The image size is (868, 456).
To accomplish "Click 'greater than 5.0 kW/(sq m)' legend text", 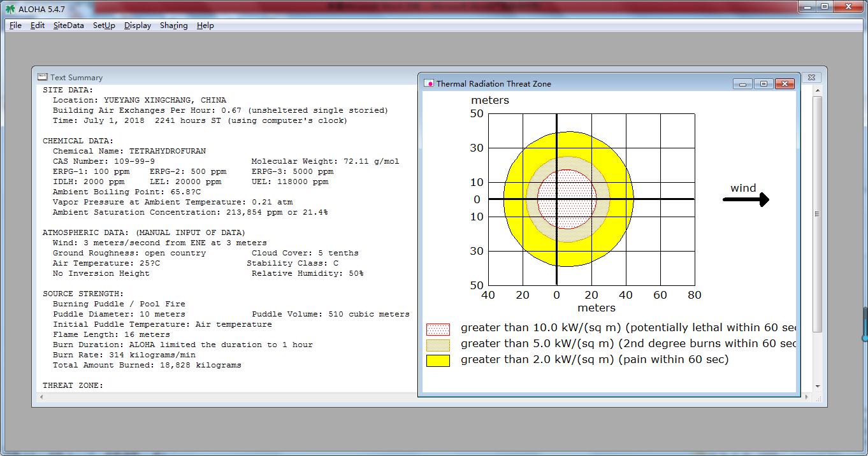I will pos(628,343).
